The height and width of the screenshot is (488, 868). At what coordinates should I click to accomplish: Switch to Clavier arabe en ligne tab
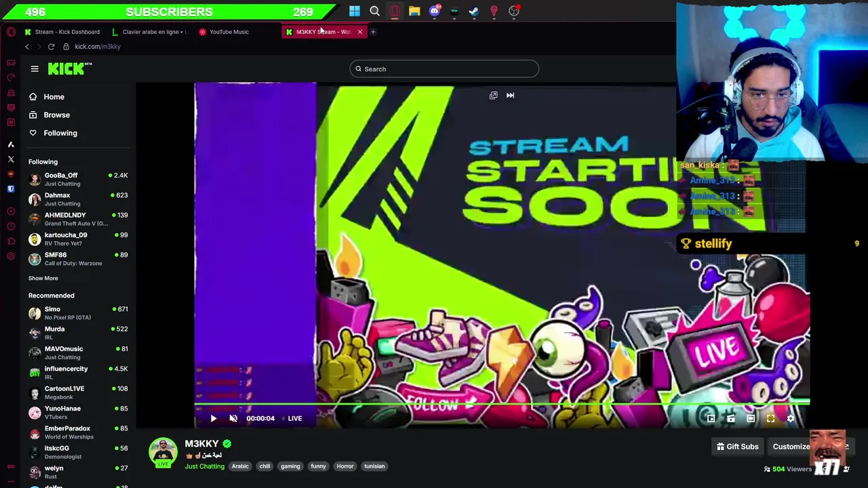150,32
